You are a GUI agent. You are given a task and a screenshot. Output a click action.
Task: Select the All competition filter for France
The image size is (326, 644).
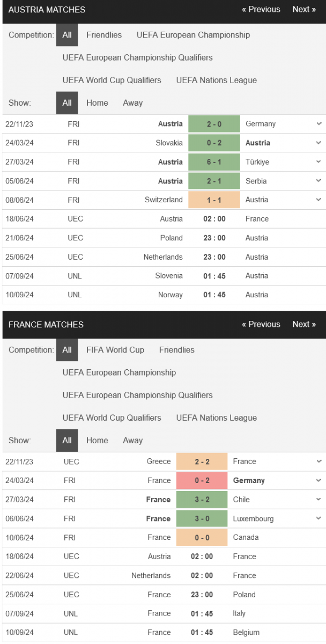67,349
